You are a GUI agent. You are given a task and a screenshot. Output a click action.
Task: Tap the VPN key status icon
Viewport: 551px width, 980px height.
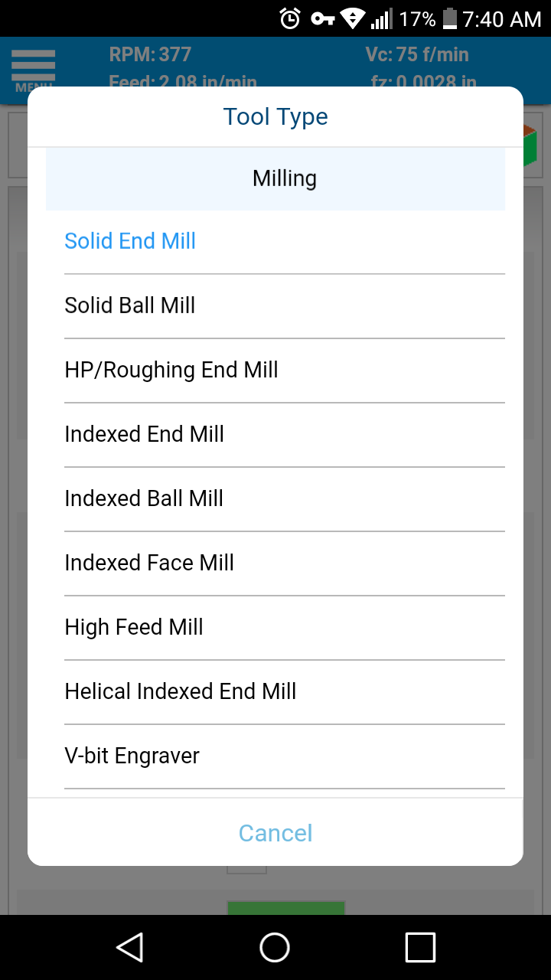click(322, 18)
